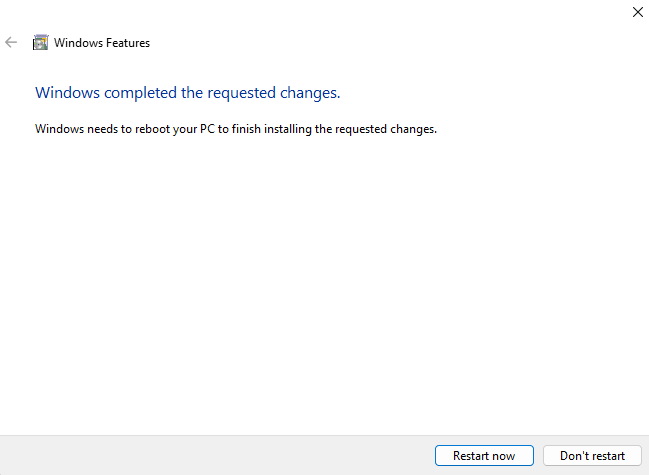649x475 pixels.
Task: Click the reboot notice message text
Action: point(236,129)
